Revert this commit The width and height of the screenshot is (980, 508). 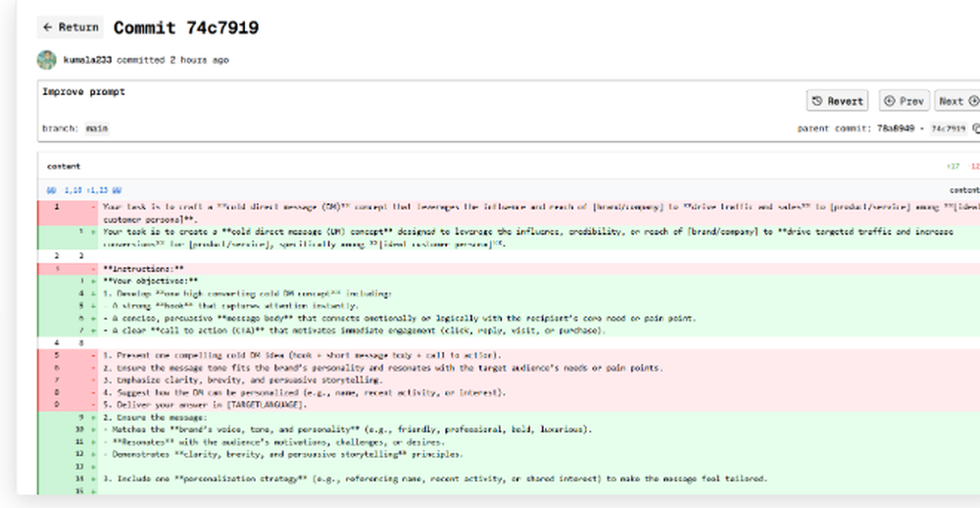point(838,101)
